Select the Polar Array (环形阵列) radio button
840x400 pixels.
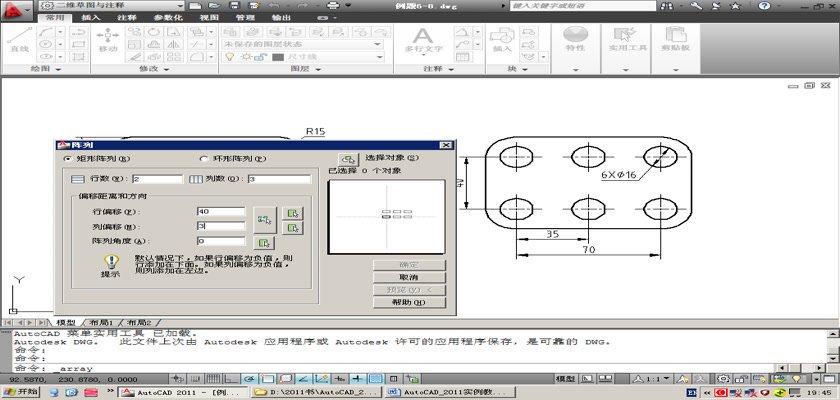(205, 158)
